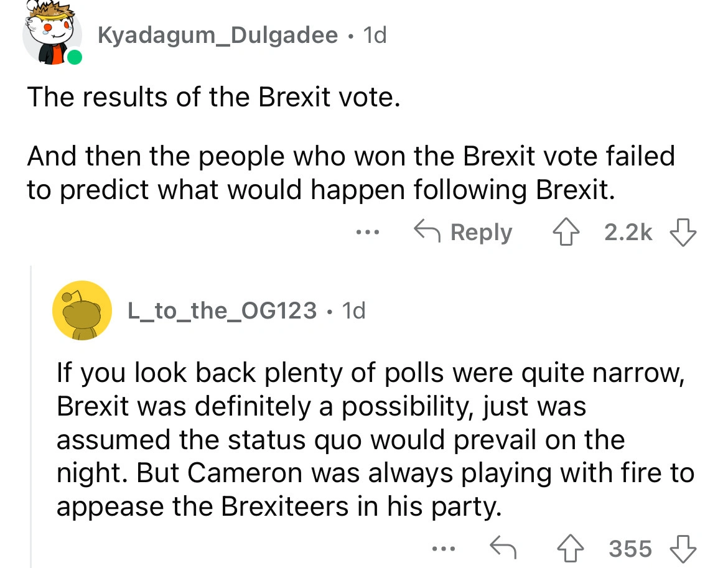
Task: Click Reply under the Brexit vote comment
Action: pyautogui.click(x=464, y=233)
